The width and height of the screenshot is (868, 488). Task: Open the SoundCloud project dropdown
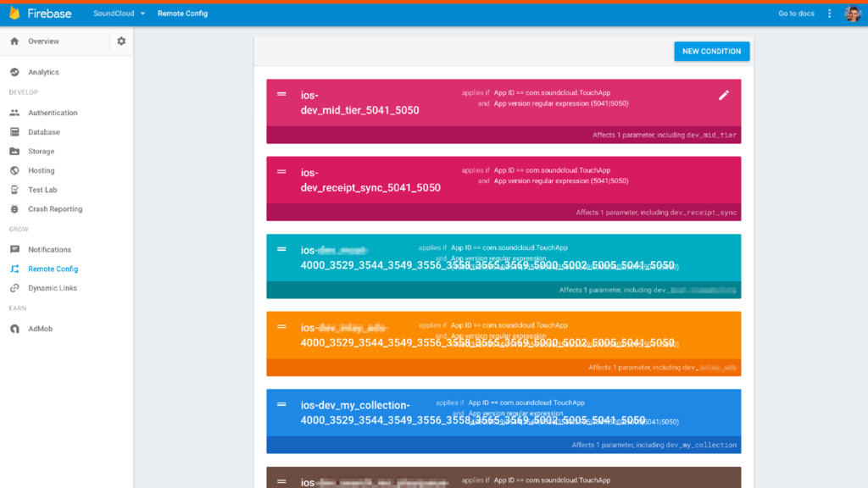[x=119, y=14]
